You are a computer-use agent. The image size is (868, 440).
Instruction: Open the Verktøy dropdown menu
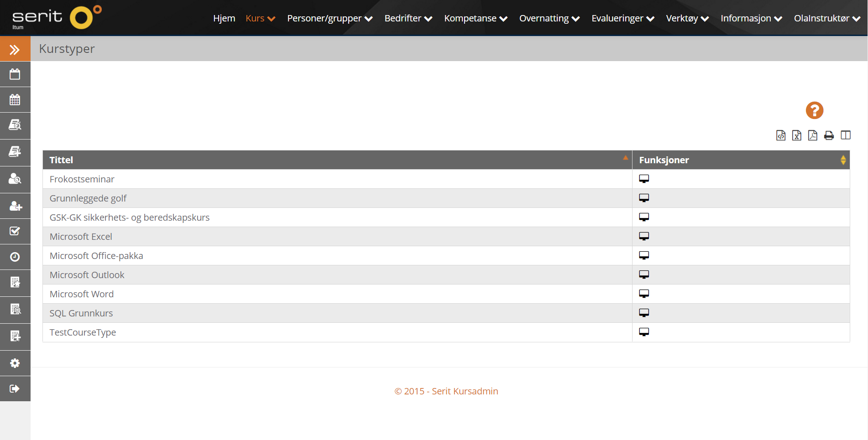[x=687, y=18]
